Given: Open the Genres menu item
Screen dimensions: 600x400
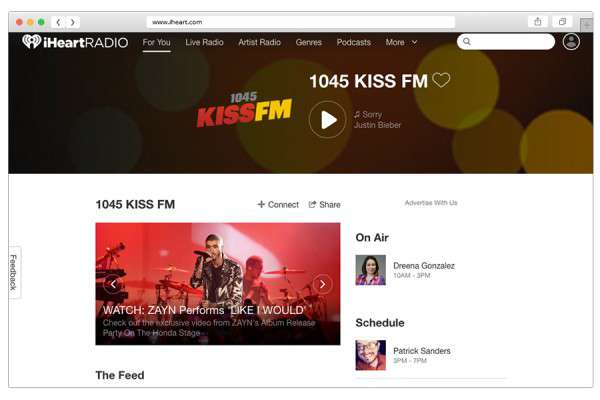Looking at the screenshot, I should point(308,42).
